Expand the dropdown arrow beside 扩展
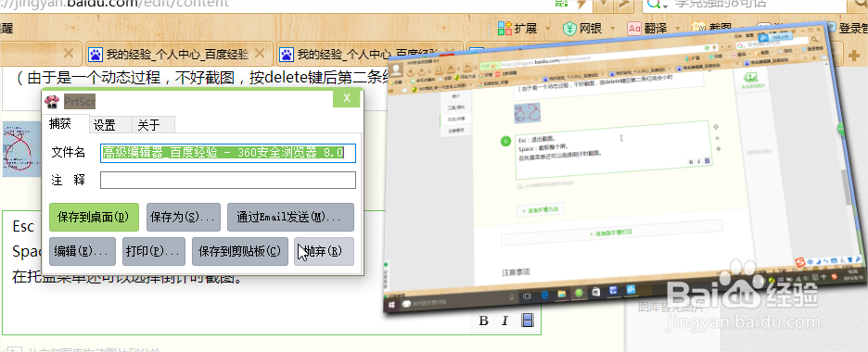This screenshot has width=868, height=352. (x=548, y=29)
